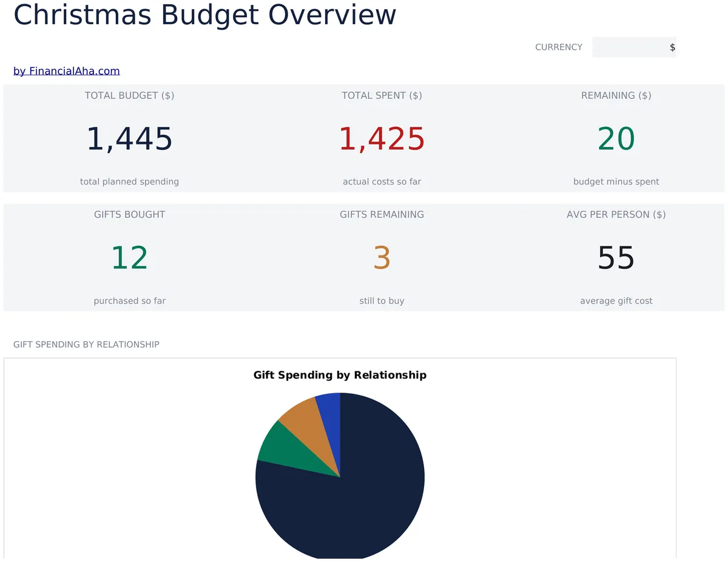Select the average per person value 55

click(x=616, y=258)
